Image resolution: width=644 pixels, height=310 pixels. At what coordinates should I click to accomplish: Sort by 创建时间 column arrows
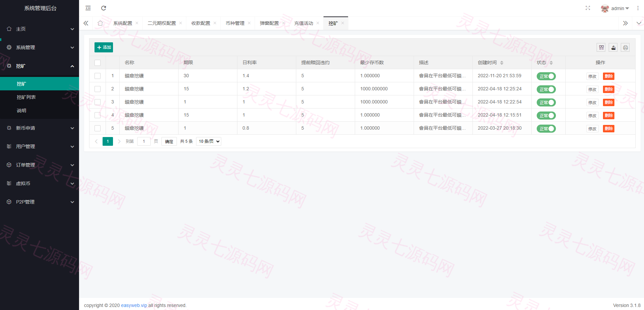coord(501,63)
